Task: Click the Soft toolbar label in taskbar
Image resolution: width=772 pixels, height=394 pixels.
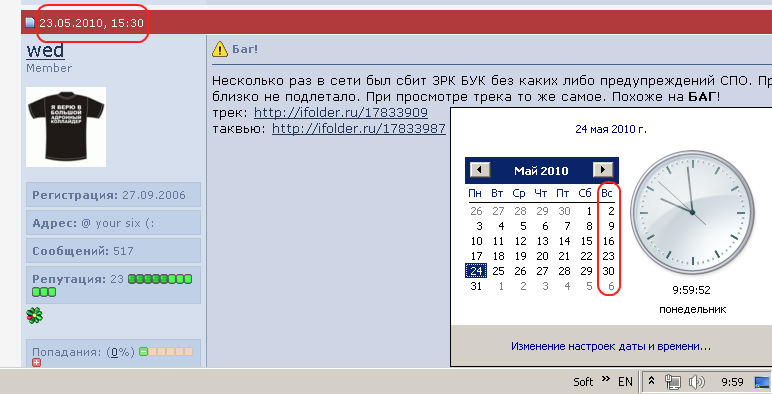Action: point(583,382)
